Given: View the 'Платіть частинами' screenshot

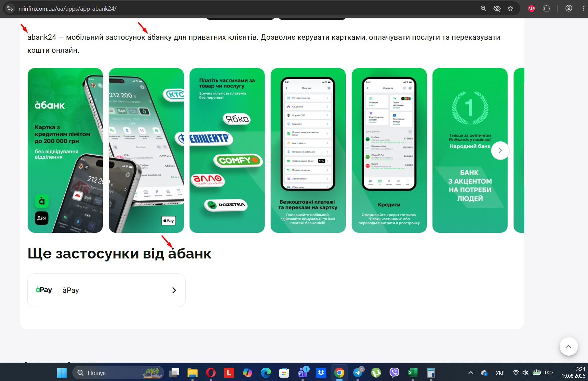Looking at the screenshot, I should 227,150.
